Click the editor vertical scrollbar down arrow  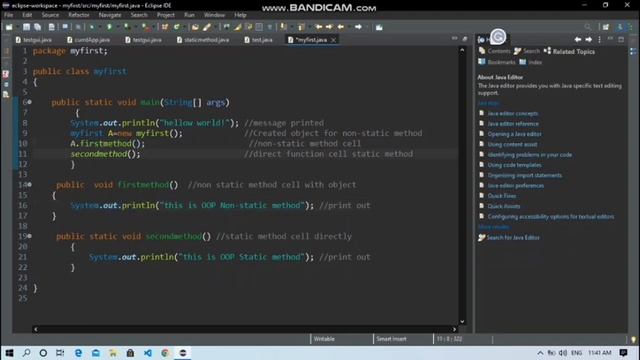click(x=462, y=322)
